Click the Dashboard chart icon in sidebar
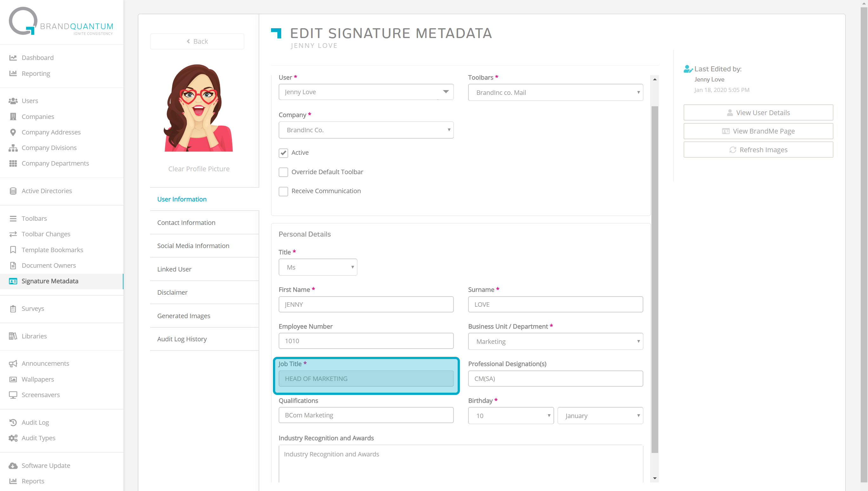Image resolution: width=868 pixels, height=491 pixels. (x=13, y=58)
